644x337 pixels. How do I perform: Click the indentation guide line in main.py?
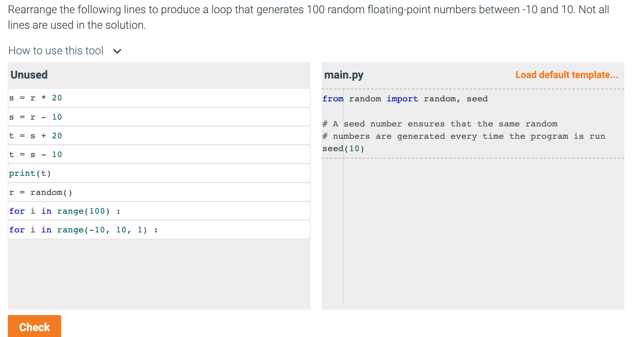click(x=343, y=228)
